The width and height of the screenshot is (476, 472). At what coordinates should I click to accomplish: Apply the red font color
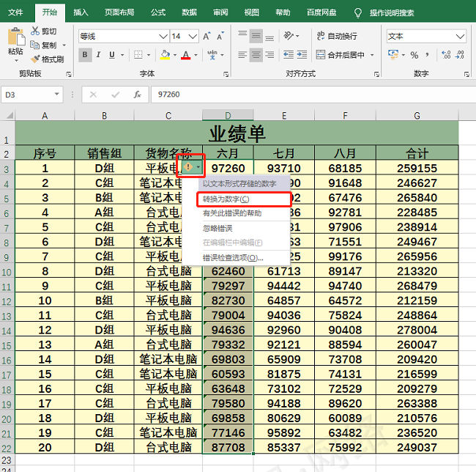[186, 55]
